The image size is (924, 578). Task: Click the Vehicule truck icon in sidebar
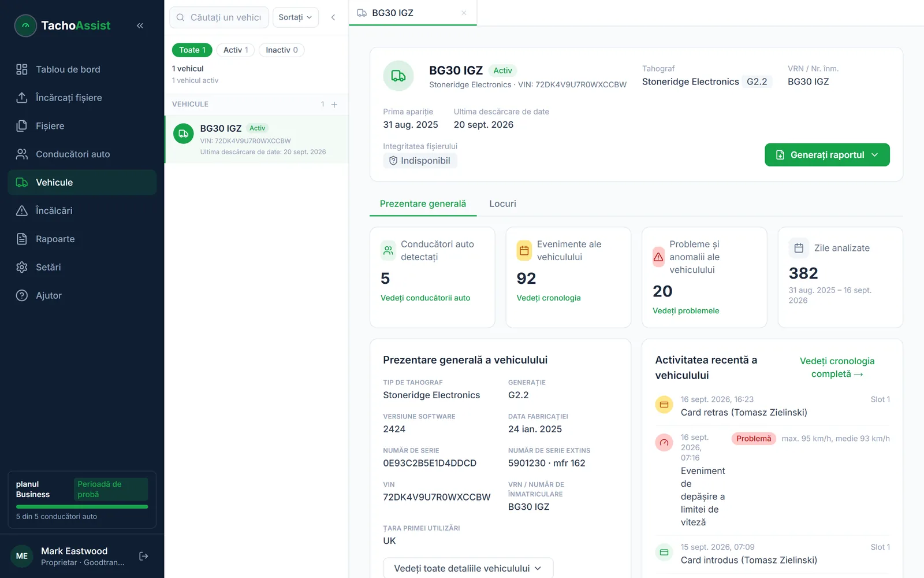(x=22, y=183)
